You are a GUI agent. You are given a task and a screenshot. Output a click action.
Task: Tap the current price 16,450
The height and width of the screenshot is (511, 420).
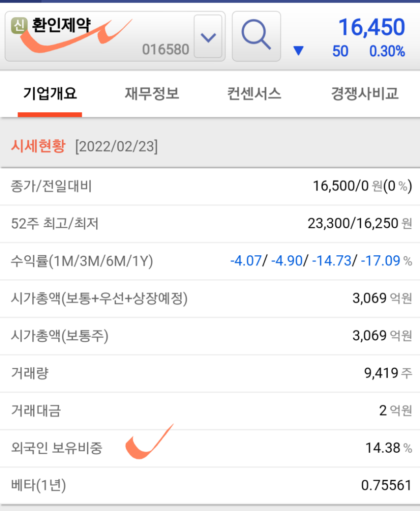(x=372, y=27)
